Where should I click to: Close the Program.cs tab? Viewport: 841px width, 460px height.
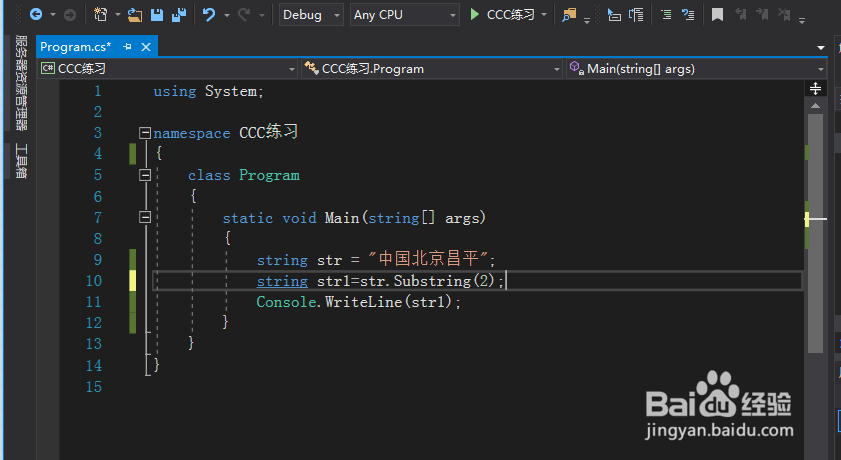click(x=146, y=47)
